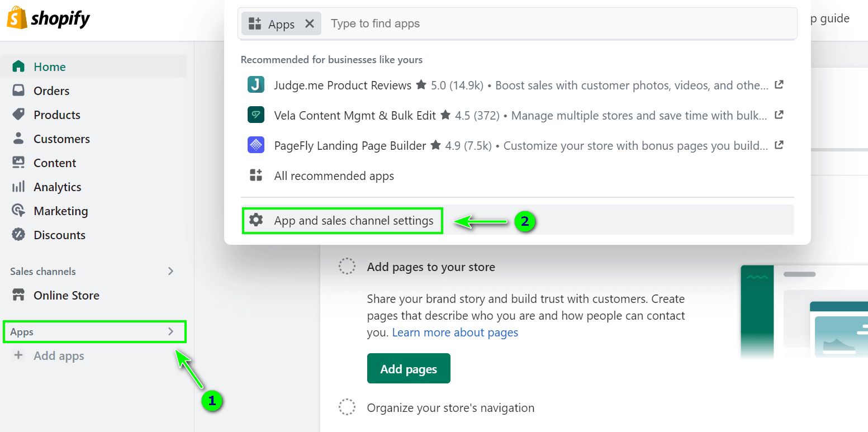Click the Shopify wordmark text
Screen dimensions: 868x432
[60, 19]
